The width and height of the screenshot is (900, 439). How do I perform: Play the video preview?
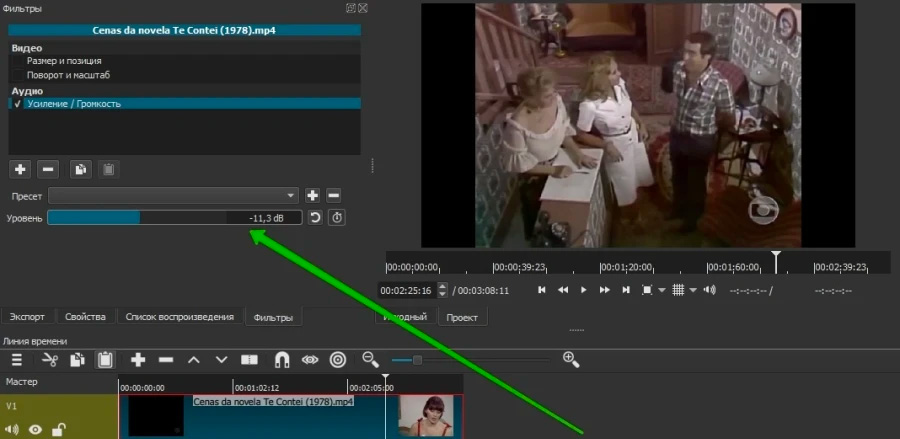point(584,290)
